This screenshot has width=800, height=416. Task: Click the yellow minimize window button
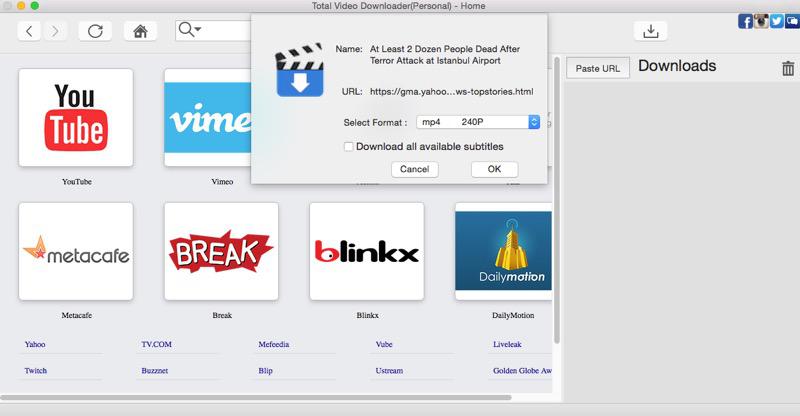click(21, 6)
